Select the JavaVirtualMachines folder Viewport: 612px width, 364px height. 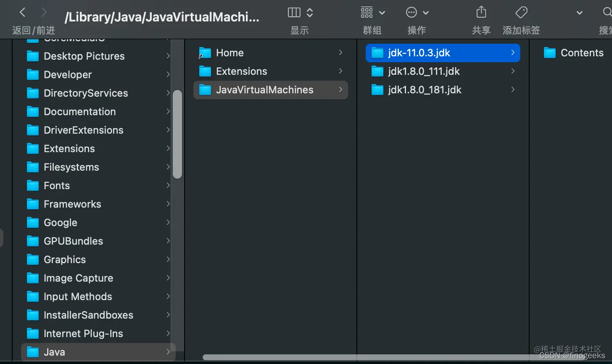click(x=271, y=90)
